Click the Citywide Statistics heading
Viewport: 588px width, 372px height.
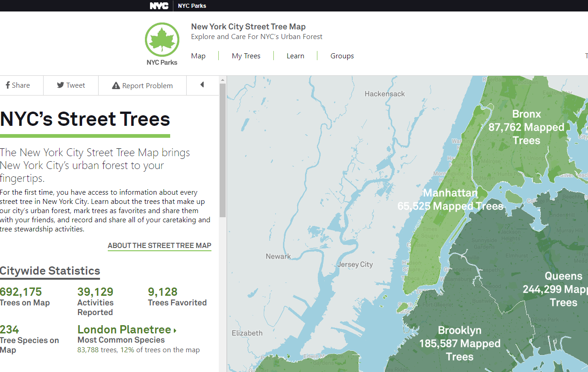click(50, 271)
